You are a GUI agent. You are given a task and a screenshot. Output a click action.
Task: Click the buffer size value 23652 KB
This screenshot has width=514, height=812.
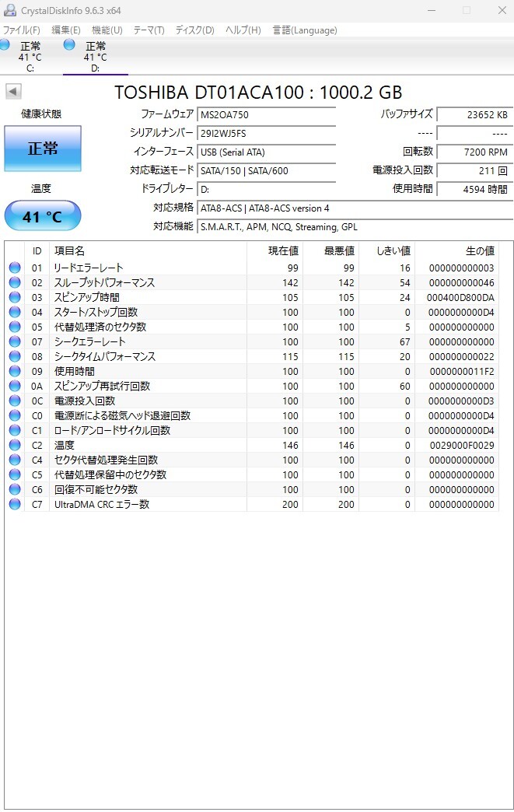click(x=475, y=114)
